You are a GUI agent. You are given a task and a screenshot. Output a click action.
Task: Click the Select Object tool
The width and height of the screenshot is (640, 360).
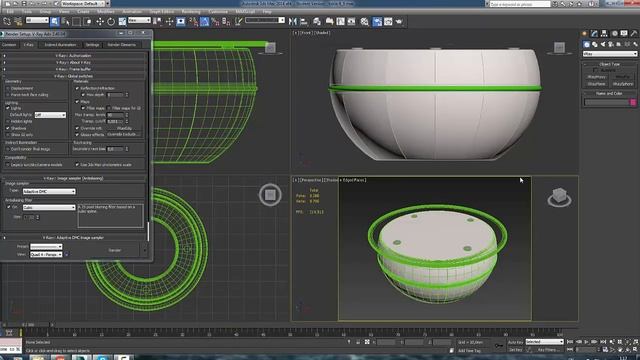pos(54,21)
